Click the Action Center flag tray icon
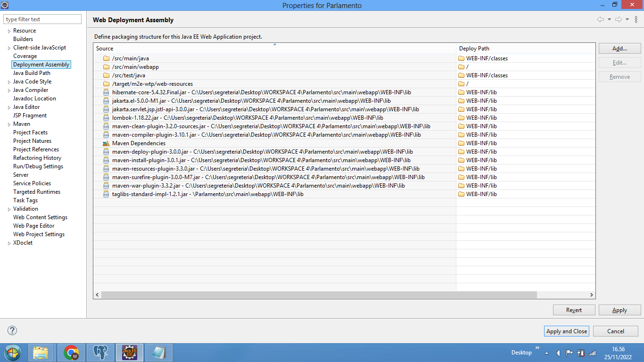 click(x=570, y=353)
